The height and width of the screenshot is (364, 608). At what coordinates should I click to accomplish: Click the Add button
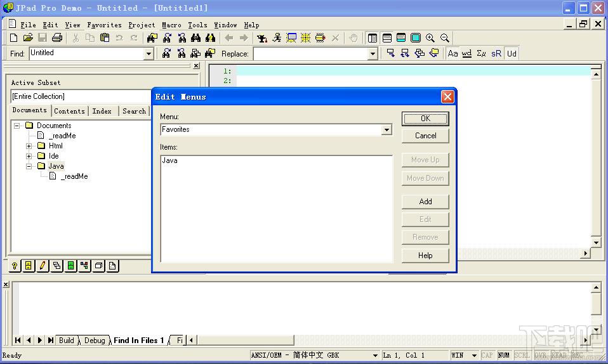click(x=425, y=202)
